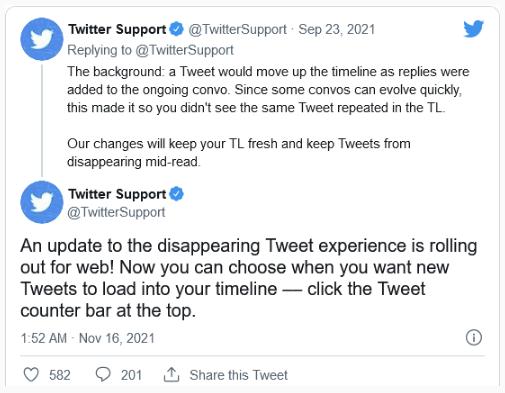Open the Twitter Support avatar on main tweet
The width and height of the screenshot is (505, 393).
[x=42, y=202]
